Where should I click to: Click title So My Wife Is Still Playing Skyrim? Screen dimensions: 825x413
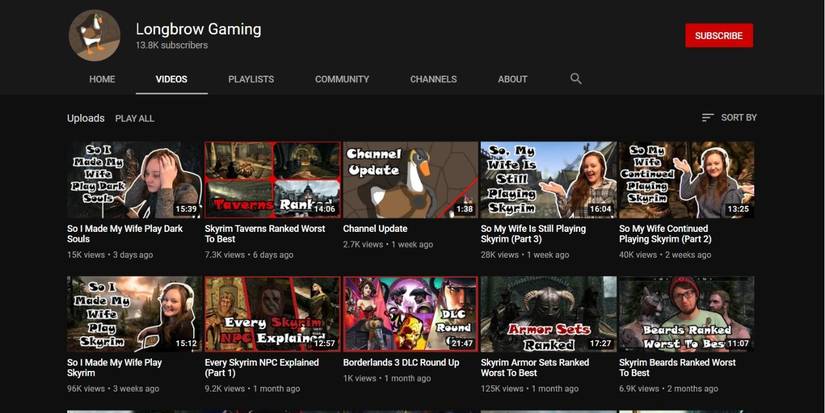(533, 234)
